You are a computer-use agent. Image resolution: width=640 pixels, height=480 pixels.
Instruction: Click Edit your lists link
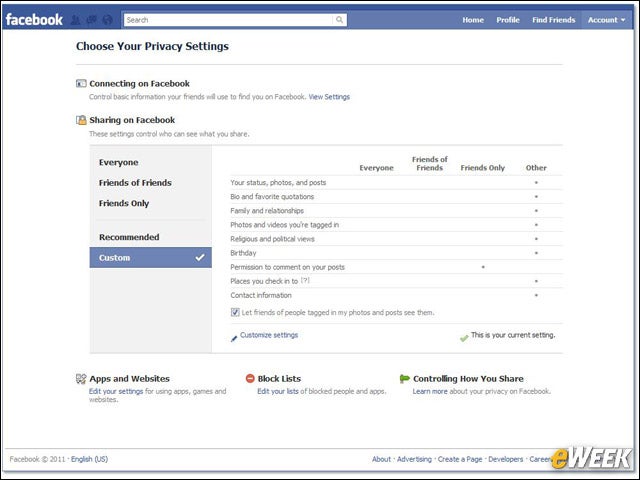click(278, 391)
